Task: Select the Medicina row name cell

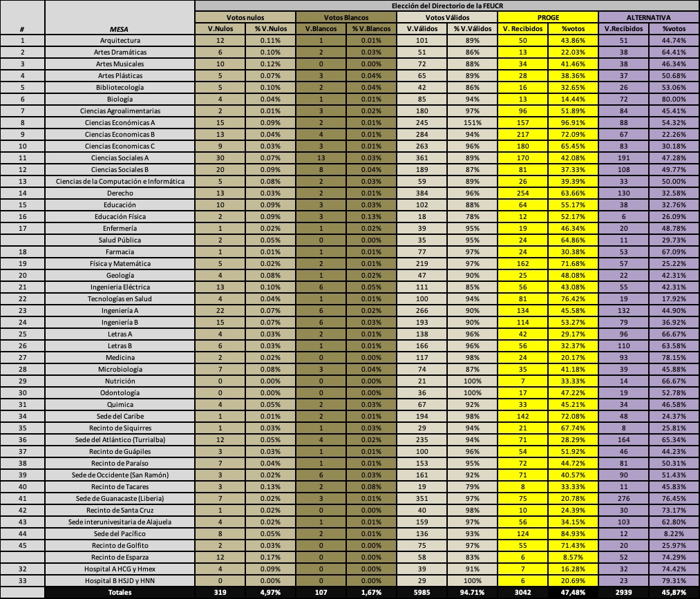Action: pyautogui.click(x=120, y=357)
